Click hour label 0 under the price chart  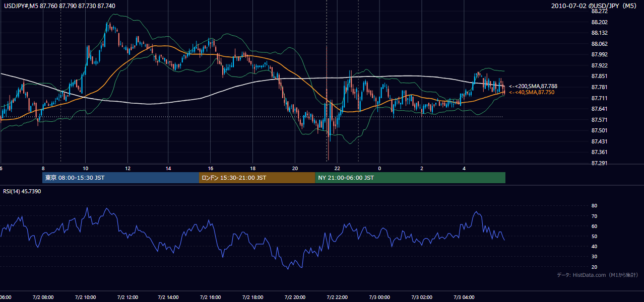379,168
